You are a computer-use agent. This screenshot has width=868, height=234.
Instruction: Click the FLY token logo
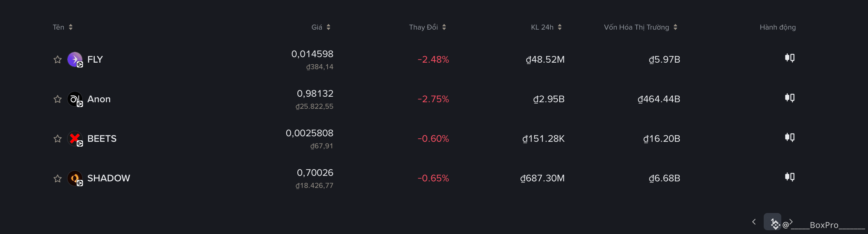(75, 60)
